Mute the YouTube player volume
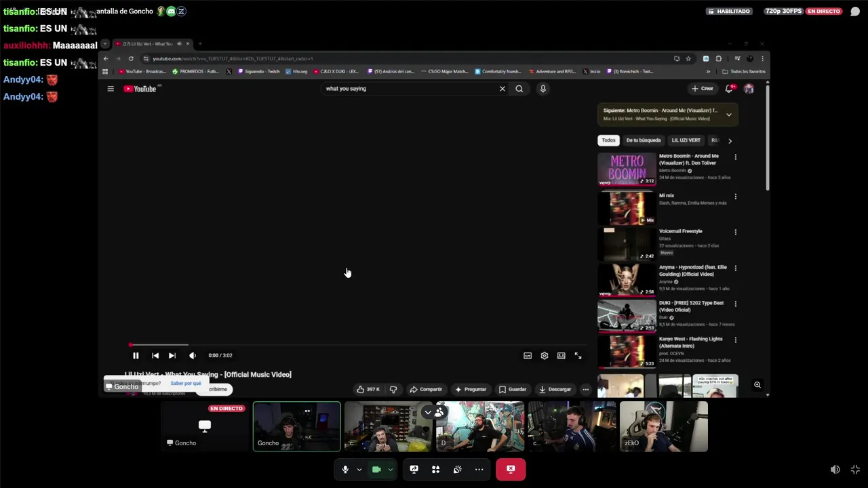The height and width of the screenshot is (488, 868). click(193, 355)
